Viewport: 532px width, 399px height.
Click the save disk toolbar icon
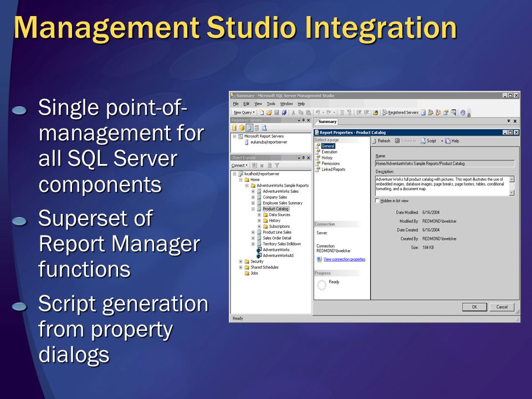(277, 112)
